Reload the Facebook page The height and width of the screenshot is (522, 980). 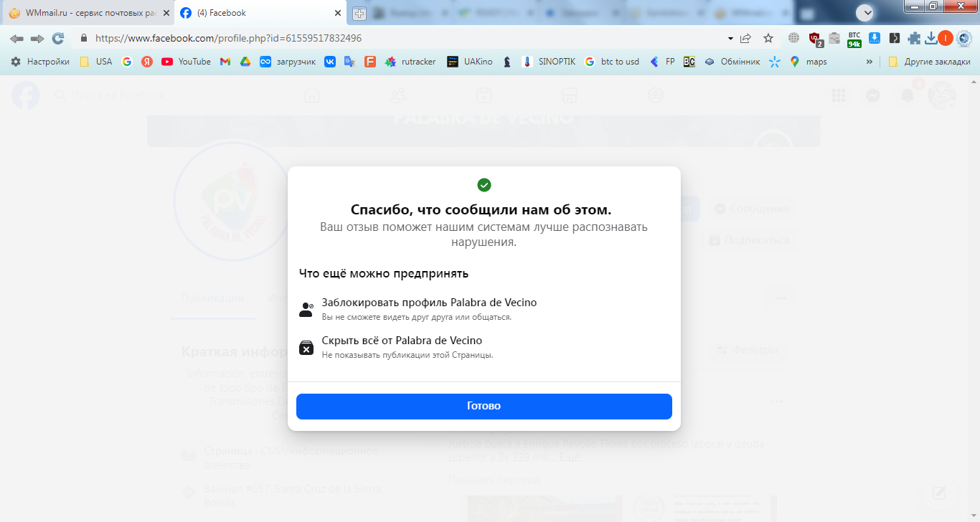58,38
